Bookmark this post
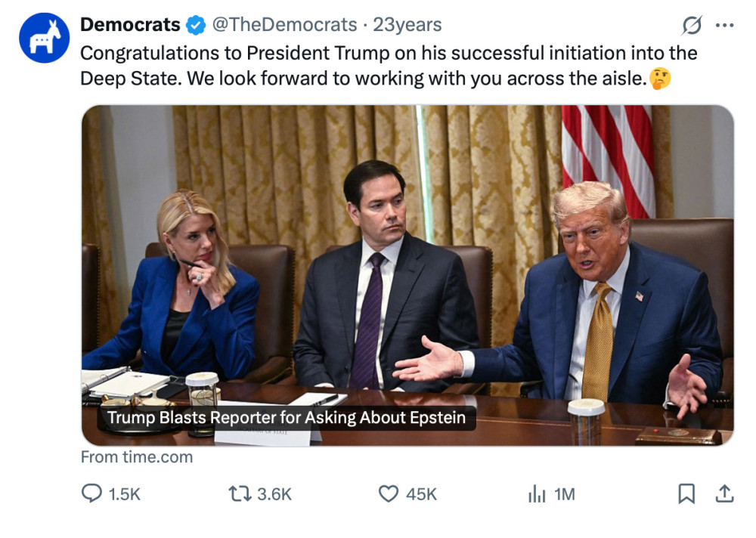Viewport: 756px width, 538px height. click(x=686, y=493)
